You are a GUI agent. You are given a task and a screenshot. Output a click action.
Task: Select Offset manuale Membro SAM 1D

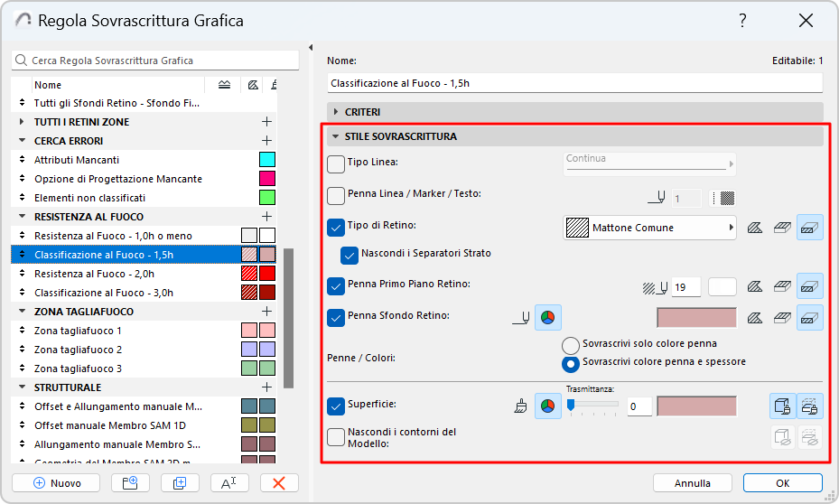[x=144, y=425]
